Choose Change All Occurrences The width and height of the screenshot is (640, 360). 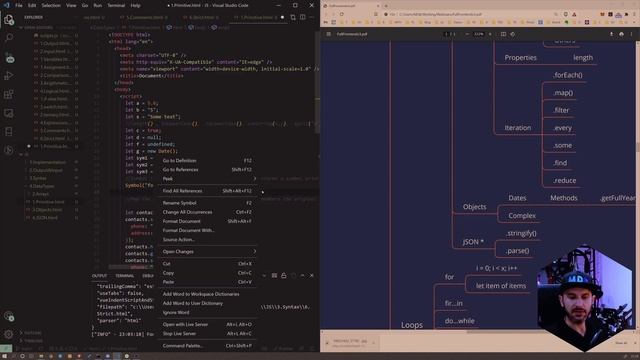coord(207,212)
